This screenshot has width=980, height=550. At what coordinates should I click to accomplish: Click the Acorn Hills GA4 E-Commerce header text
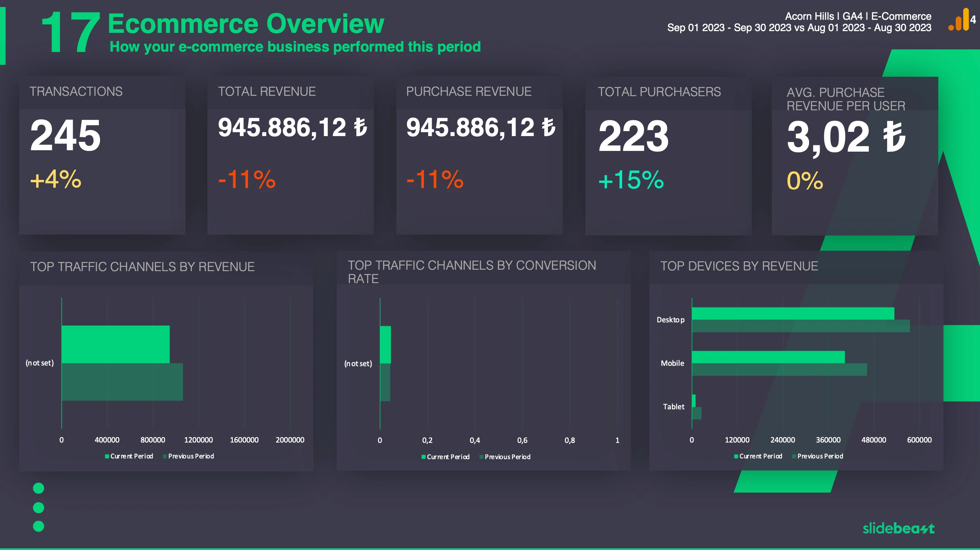[858, 16]
